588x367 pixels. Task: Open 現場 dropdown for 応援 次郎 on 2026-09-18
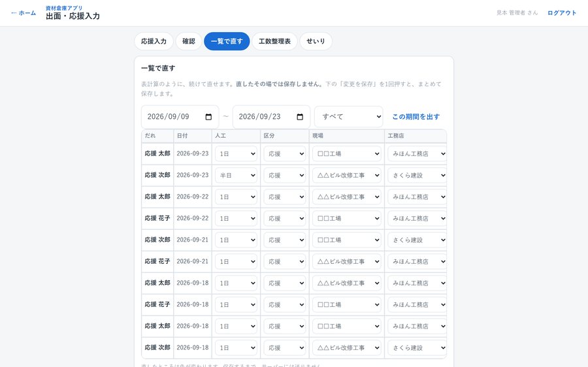point(347,348)
